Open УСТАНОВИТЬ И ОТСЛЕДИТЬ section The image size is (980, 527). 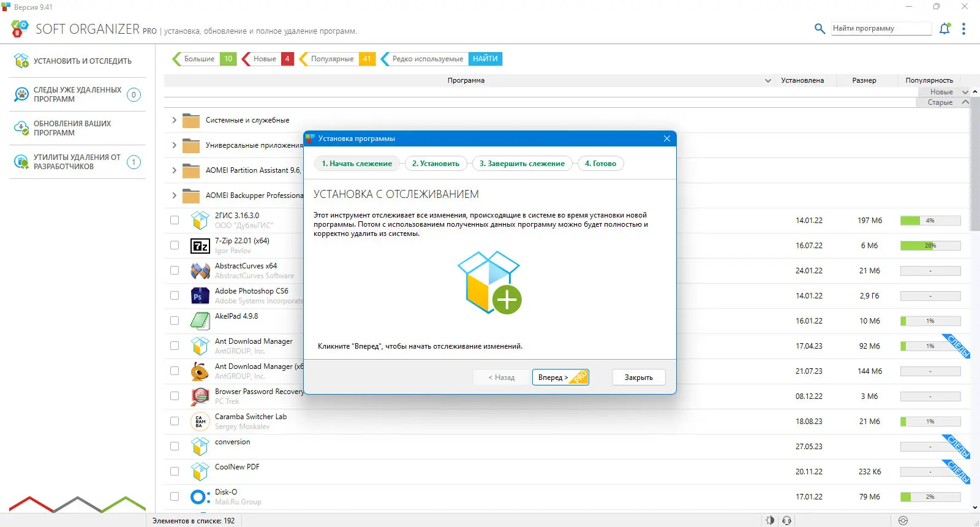[x=77, y=61]
